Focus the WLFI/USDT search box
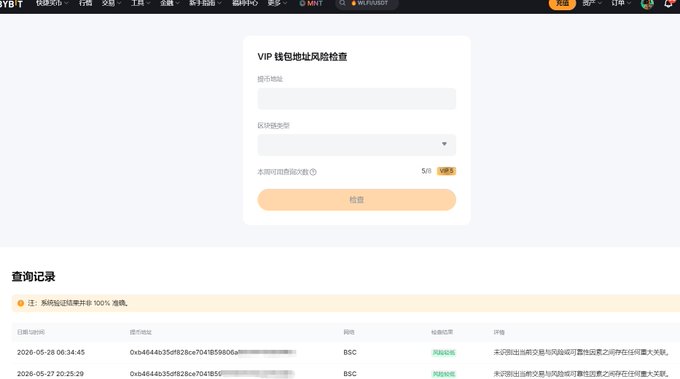 [x=367, y=3]
